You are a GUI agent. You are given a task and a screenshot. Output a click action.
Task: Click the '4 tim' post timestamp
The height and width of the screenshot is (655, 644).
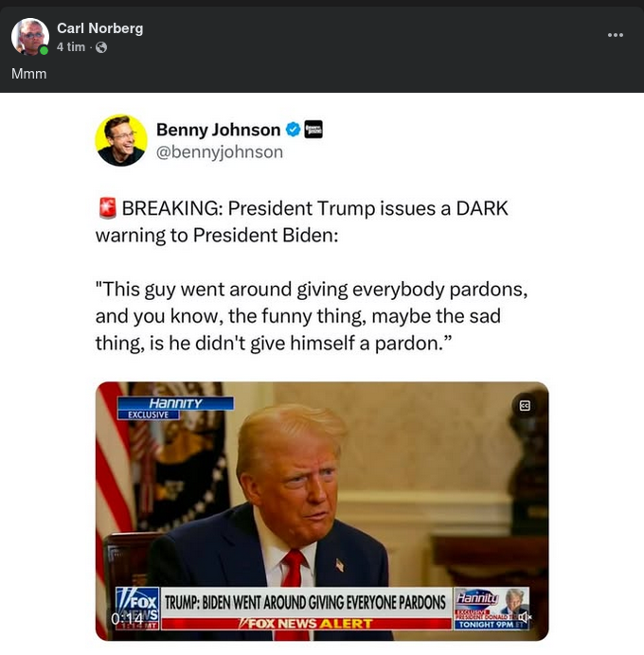[71, 46]
